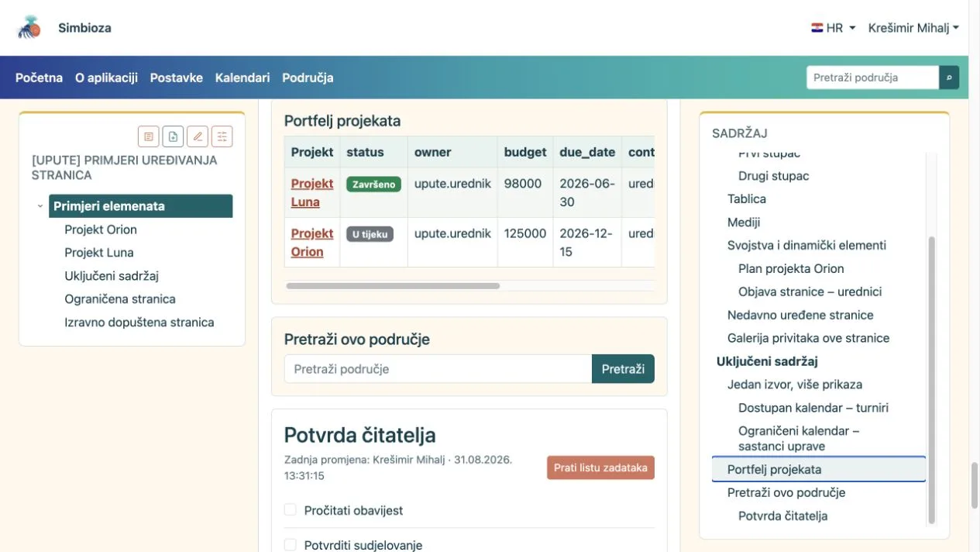Click the Simbioza brand name
980x552 pixels.
pyautogui.click(x=84, y=28)
